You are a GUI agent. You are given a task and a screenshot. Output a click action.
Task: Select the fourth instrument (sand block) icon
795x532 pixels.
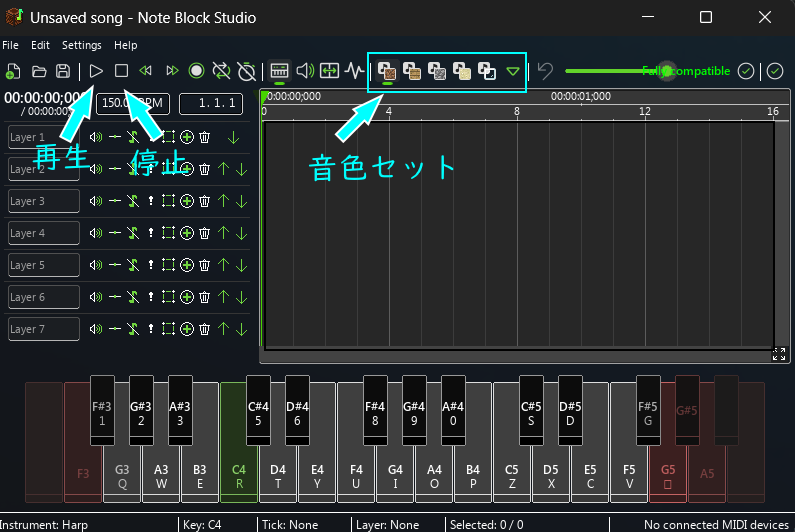[x=462, y=71]
